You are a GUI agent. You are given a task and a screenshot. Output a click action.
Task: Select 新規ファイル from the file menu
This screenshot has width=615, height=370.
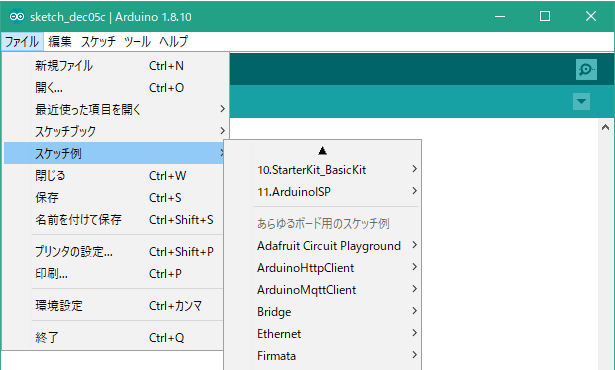point(114,66)
